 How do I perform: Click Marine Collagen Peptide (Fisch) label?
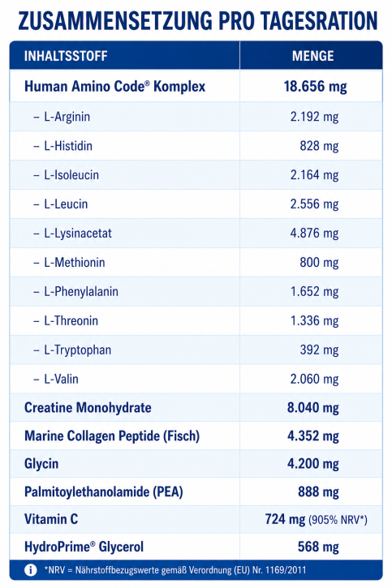point(112,436)
